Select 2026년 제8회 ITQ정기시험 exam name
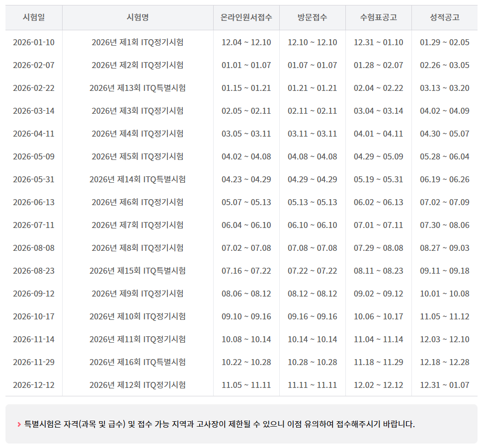Image resolution: width=482 pixels, height=448 pixels. pos(138,248)
